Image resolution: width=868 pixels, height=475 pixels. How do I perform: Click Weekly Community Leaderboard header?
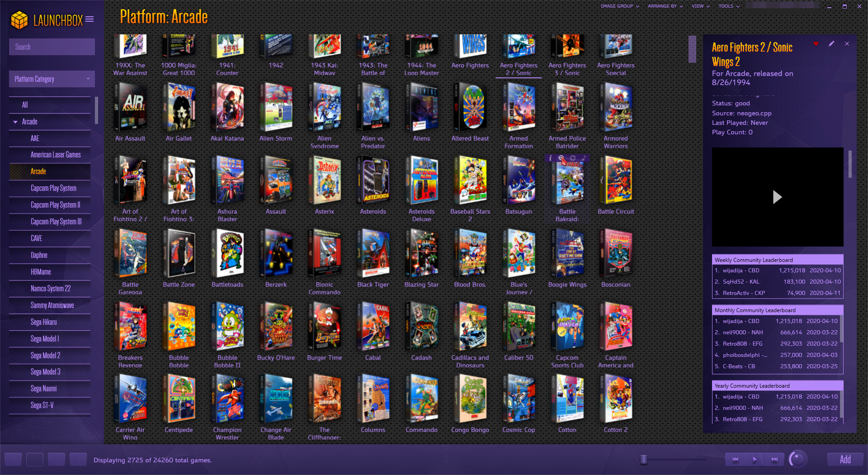778,260
